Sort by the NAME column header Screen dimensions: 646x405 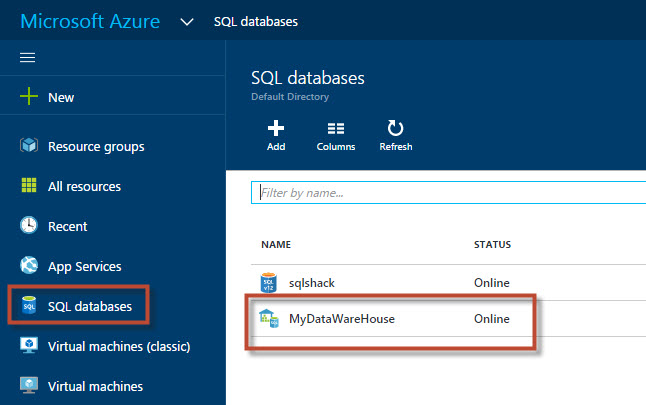point(275,245)
